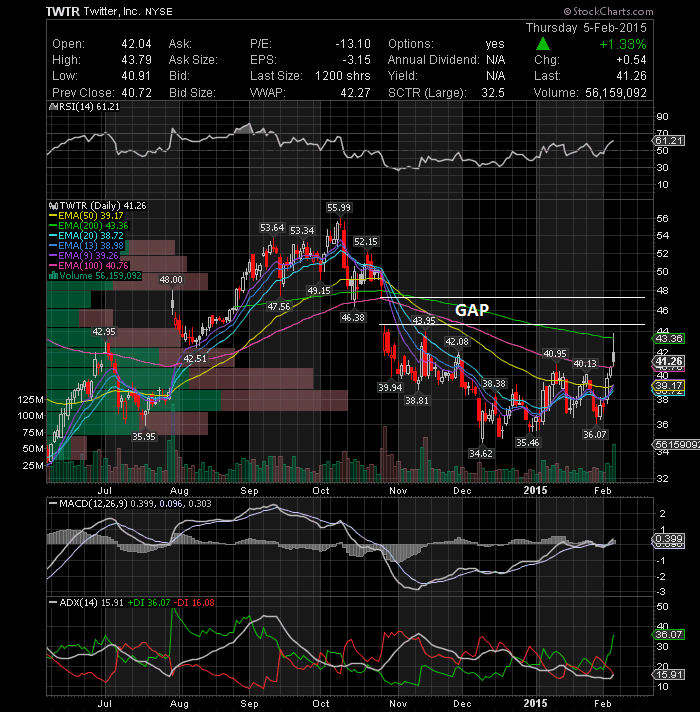Click the 42.08 price high label
The height and width of the screenshot is (712, 700).
point(457,341)
